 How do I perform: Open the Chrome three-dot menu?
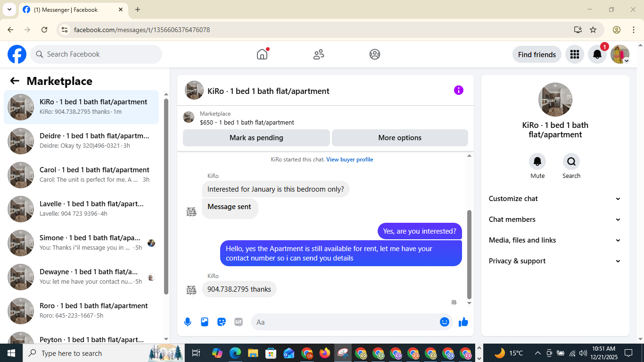(x=634, y=30)
